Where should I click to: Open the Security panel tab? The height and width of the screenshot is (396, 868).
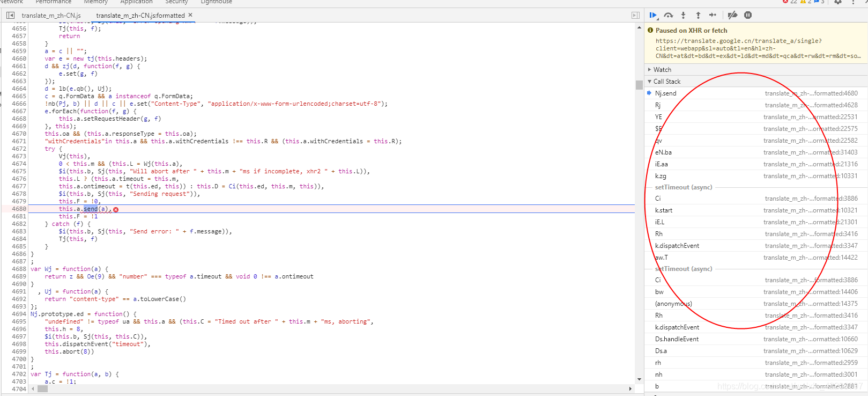point(176,2)
